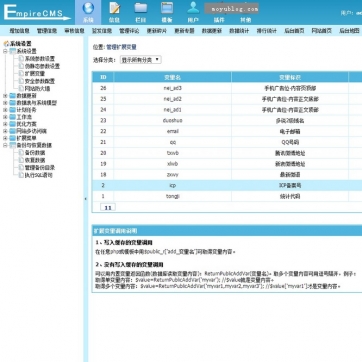Click the page icon beside 系统参数设置
Image resolution: width=362 pixels, height=362 pixels.
pos(21,58)
